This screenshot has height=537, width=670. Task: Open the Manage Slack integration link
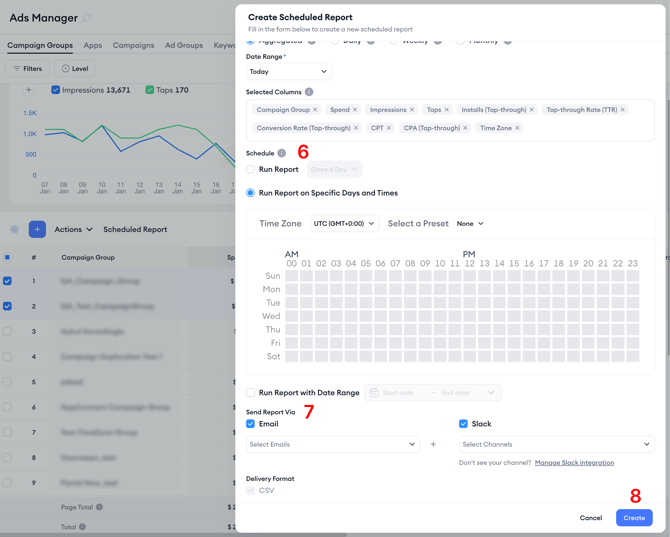coord(574,463)
